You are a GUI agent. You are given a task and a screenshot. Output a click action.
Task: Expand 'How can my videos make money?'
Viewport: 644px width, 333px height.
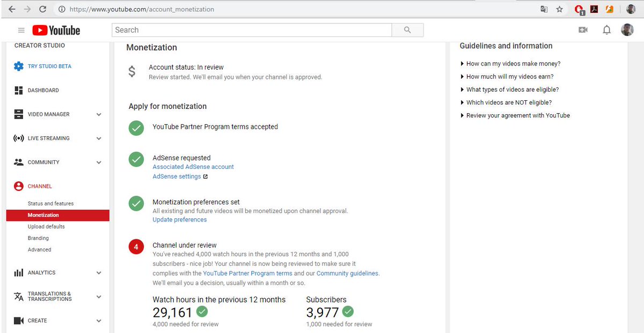[510, 63]
